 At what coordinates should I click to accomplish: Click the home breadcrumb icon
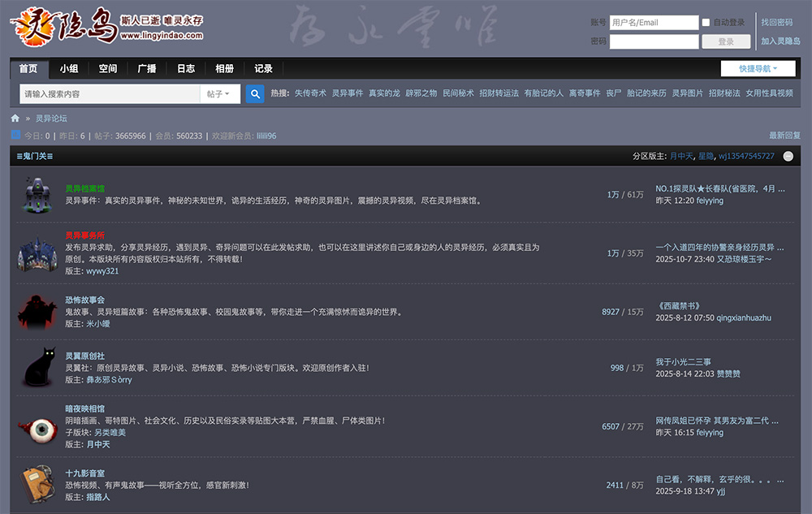[x=15, y=119]
